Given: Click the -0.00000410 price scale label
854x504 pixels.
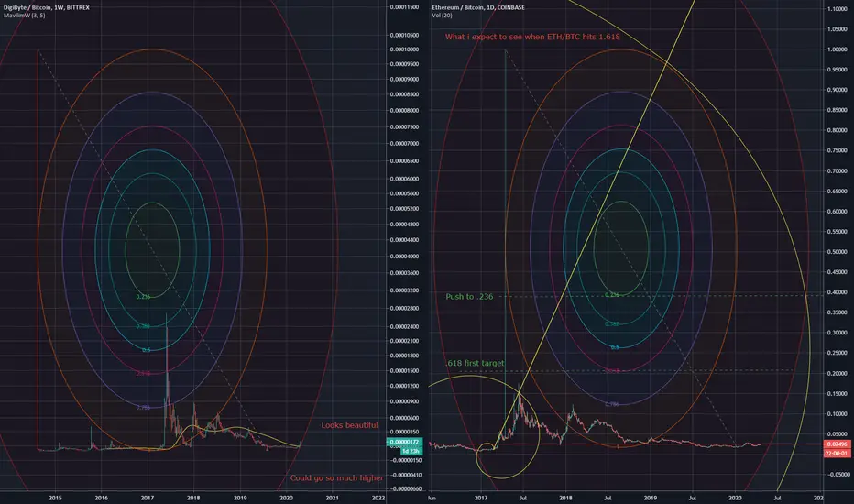Looking at the screenshot, I should [405, 475].
